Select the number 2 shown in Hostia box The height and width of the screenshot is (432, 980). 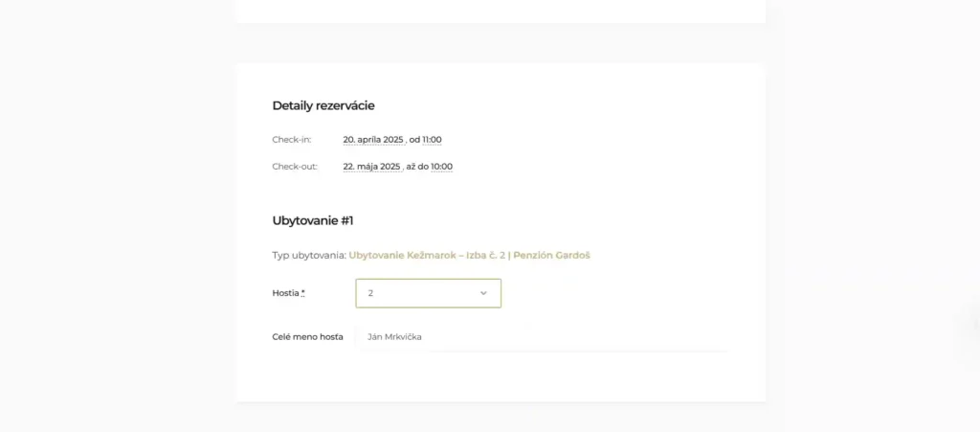pos(370,293)
